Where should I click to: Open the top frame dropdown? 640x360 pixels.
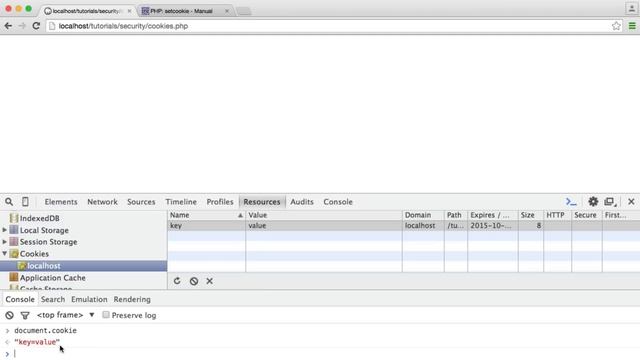tap(66, 315)
